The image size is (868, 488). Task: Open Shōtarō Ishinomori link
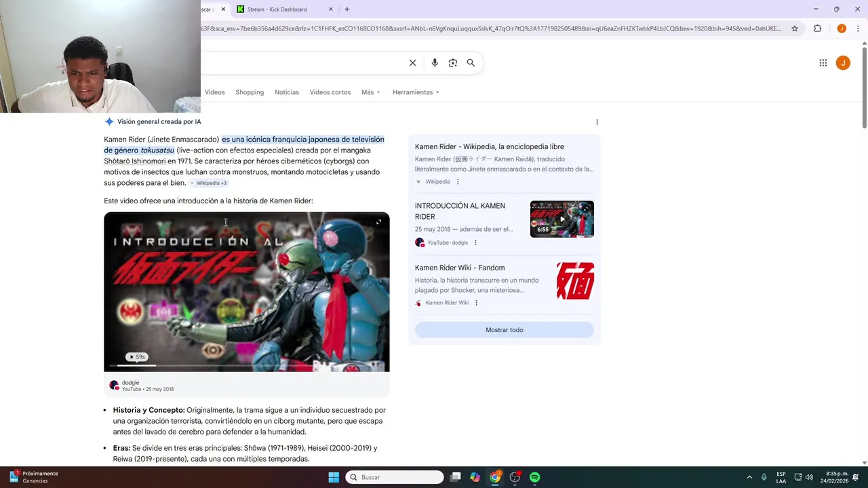135,161
